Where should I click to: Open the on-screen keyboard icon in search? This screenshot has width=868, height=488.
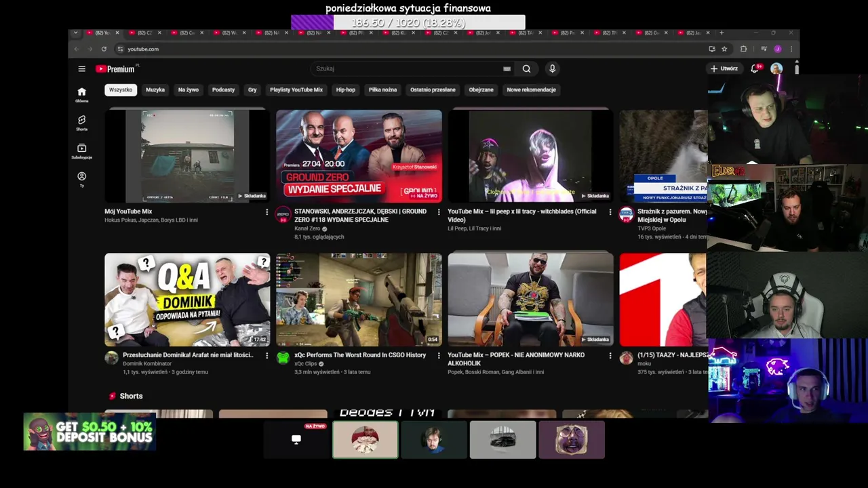point(507,68)
